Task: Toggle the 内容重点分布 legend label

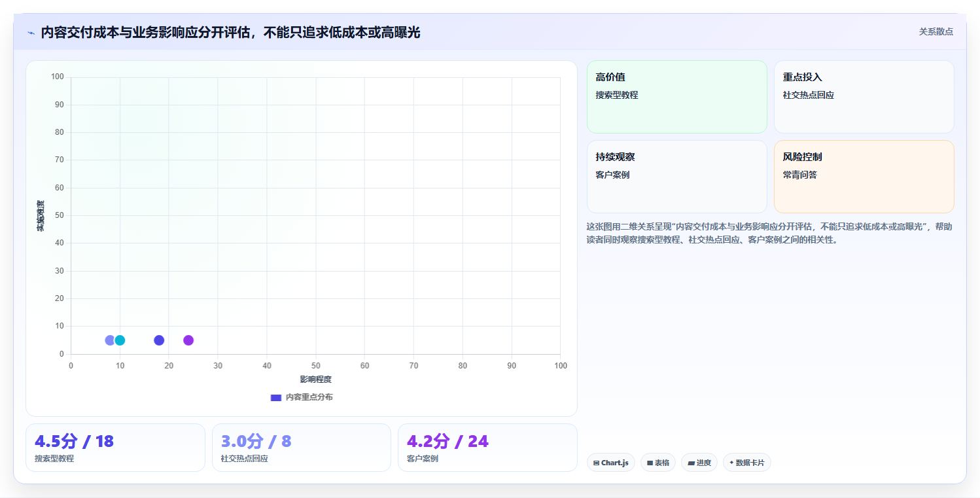Action: pos(309,397)
